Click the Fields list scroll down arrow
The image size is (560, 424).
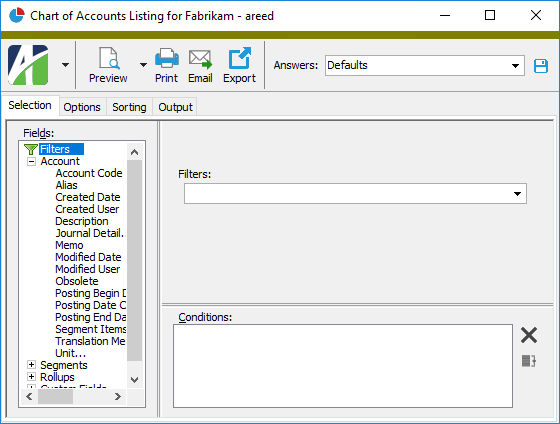pyautogui.click(x=135, y=379)
